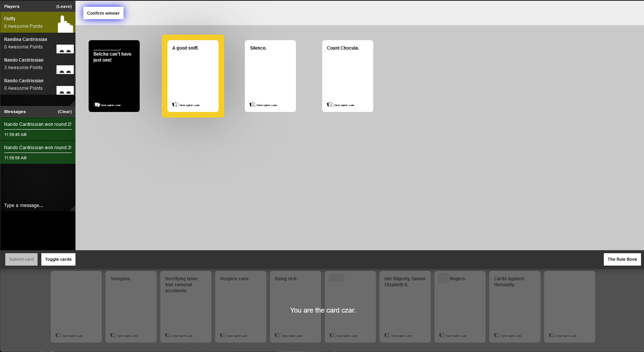This screenshot has width=644, height=352.
Task: Pick the 'Count Chocula.' card
Action: tap(347, 76)
